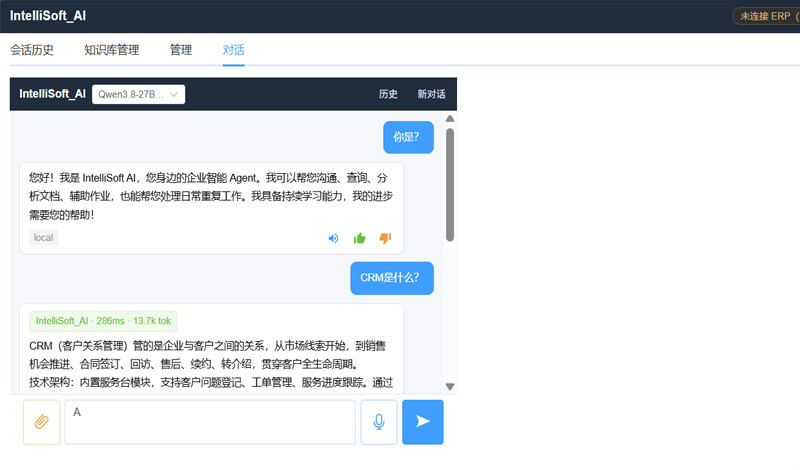Start a 新对话
This screenshot has height=470, width=800.
click(x=431, y=94)
